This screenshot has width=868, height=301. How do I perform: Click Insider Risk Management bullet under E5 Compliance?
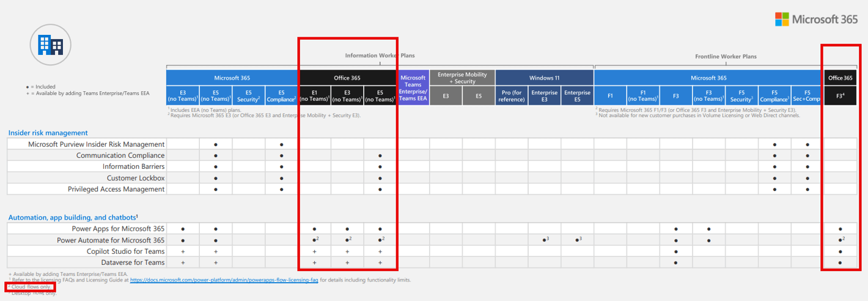(281, 144)
